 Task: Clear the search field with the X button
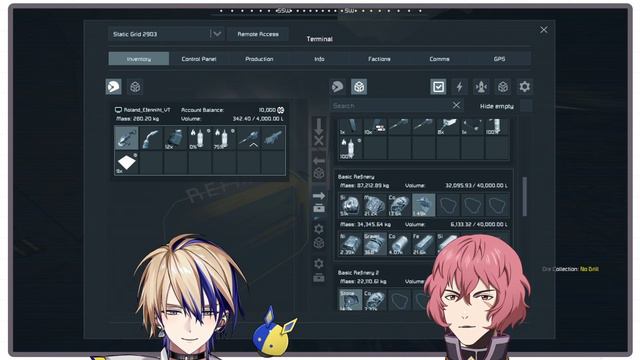coord(456,105)
